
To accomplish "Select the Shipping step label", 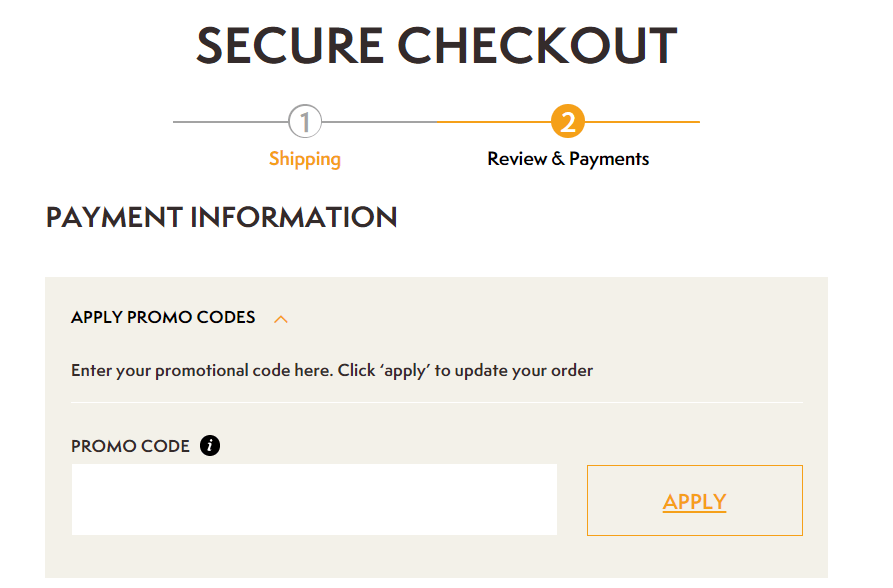I will 305,159.
